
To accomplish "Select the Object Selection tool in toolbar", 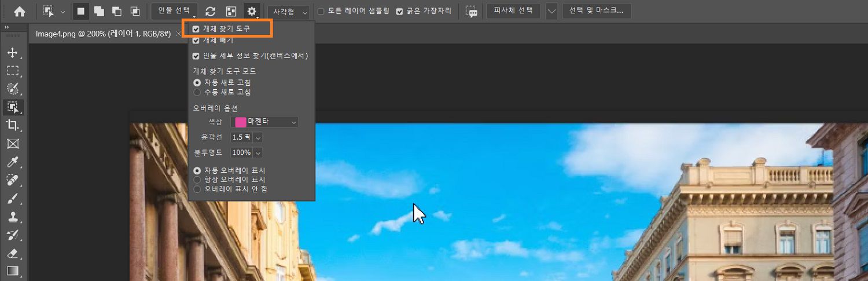I will point(13,107).
